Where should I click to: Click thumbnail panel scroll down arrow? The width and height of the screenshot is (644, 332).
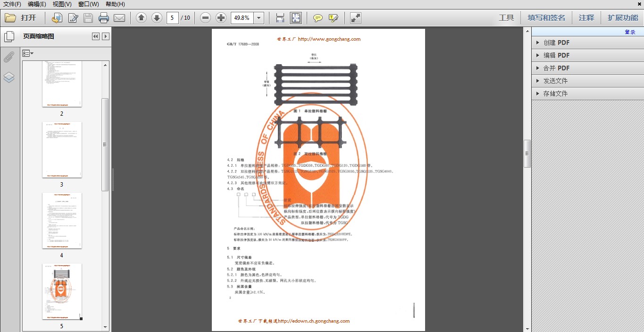pos(105,327)
